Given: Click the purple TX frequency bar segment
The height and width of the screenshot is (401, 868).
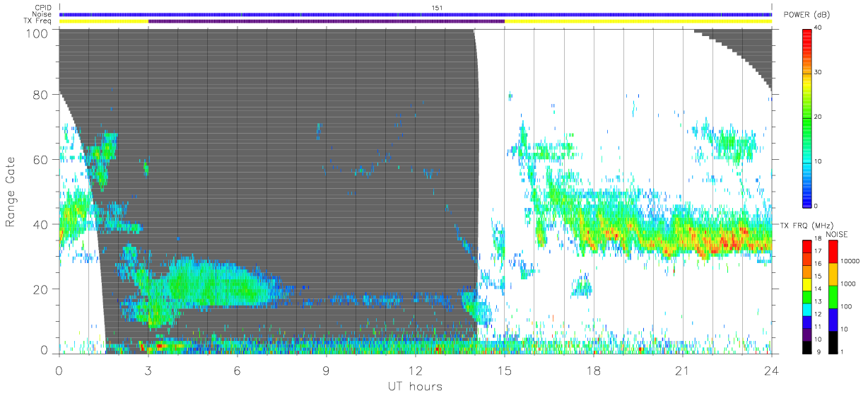Looking at the screenshot, I should pyautogui.click(x=327, y=21).
